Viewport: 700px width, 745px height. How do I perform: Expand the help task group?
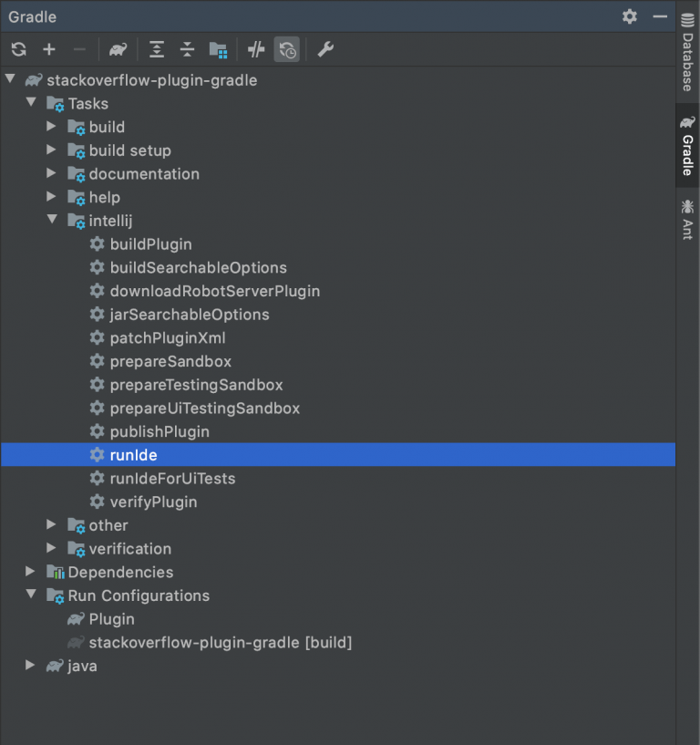coord(51,196)
